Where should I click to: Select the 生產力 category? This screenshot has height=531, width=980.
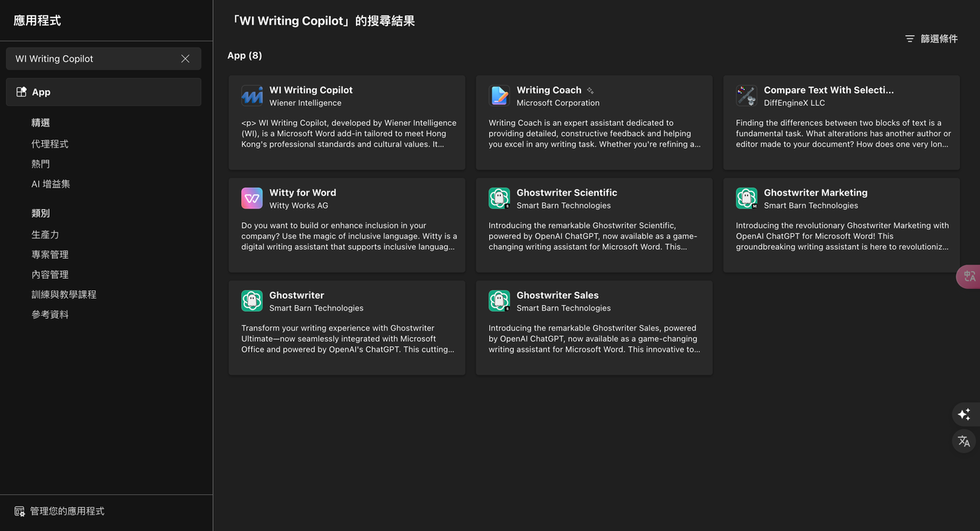pyautogui.click(x=45, y=234)
